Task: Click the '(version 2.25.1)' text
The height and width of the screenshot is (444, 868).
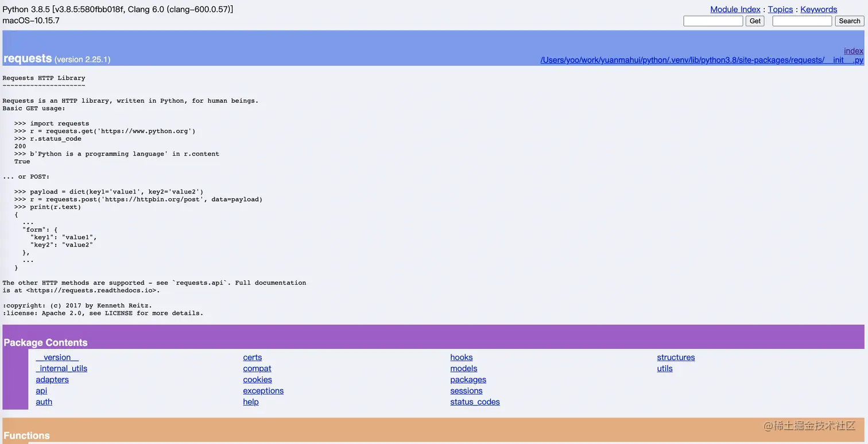Action: click(x=82, y=59)
